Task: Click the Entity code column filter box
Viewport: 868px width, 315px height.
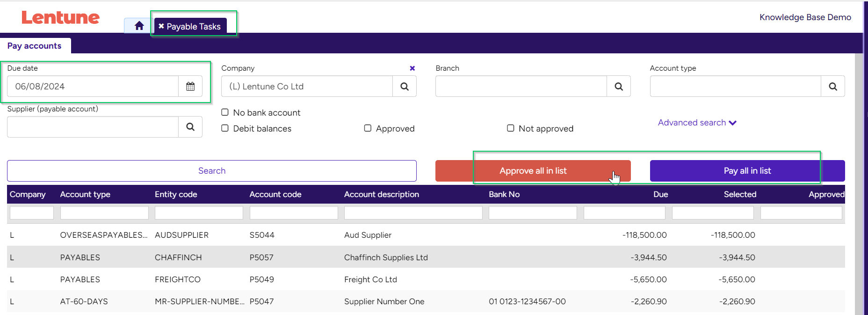Action: (x=199, y=213)
